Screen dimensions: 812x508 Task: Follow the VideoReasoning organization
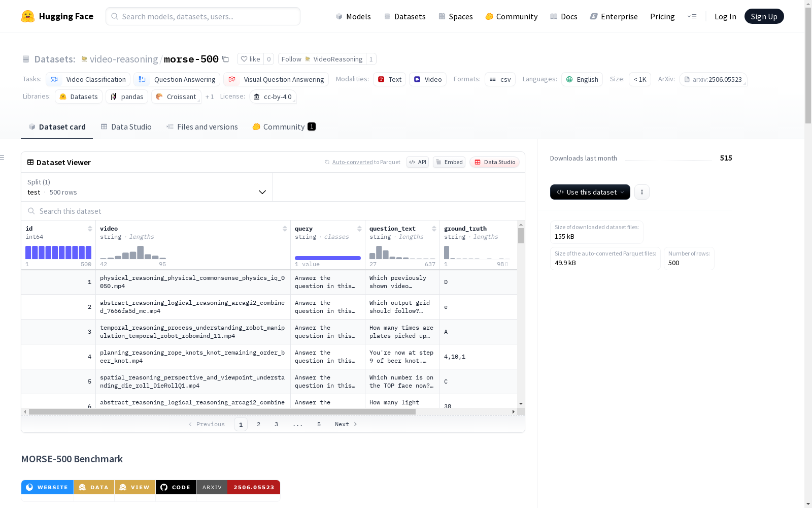pyautogui.click(x=322, y=59)
